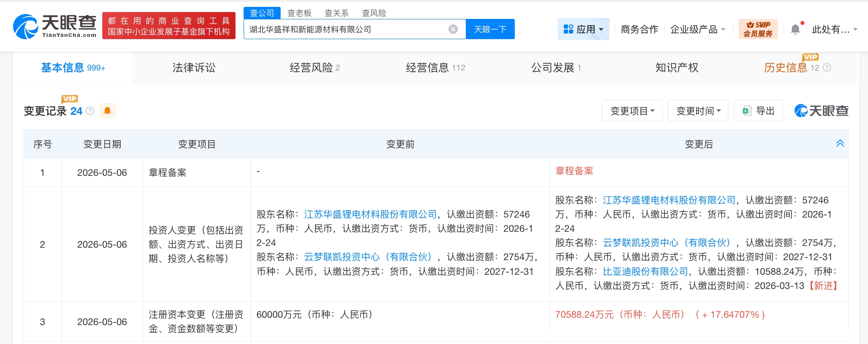Filter by 变更项目 dropdown
The width and height of the screenshot is (868, 344).
[x=632, y=111]
